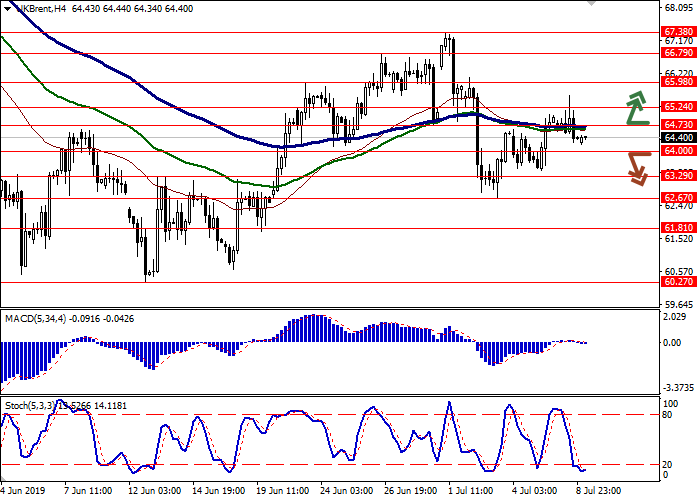
Task: Click the black 64.400 current price label
Action: [678, 137]
